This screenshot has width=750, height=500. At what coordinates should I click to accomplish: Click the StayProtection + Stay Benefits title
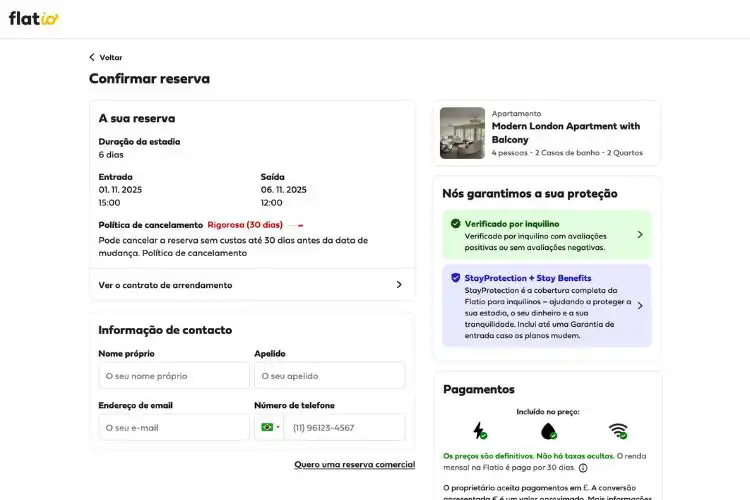coord(528,278)
